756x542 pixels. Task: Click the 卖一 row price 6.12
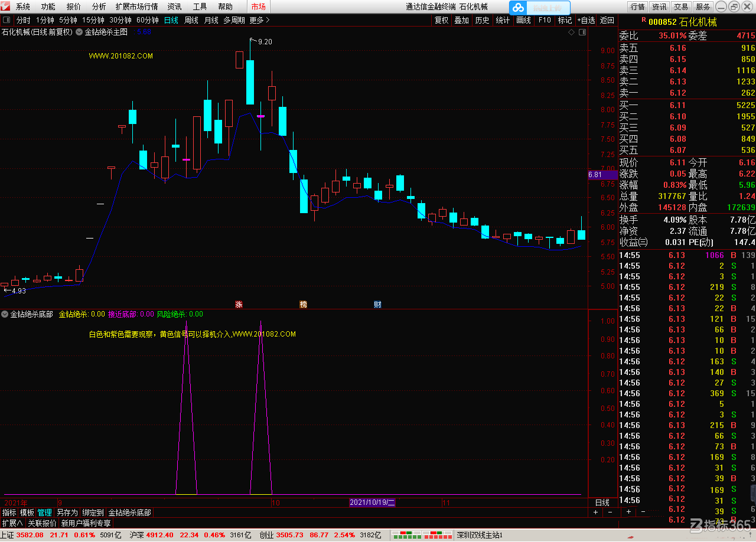tap(677, 93)
